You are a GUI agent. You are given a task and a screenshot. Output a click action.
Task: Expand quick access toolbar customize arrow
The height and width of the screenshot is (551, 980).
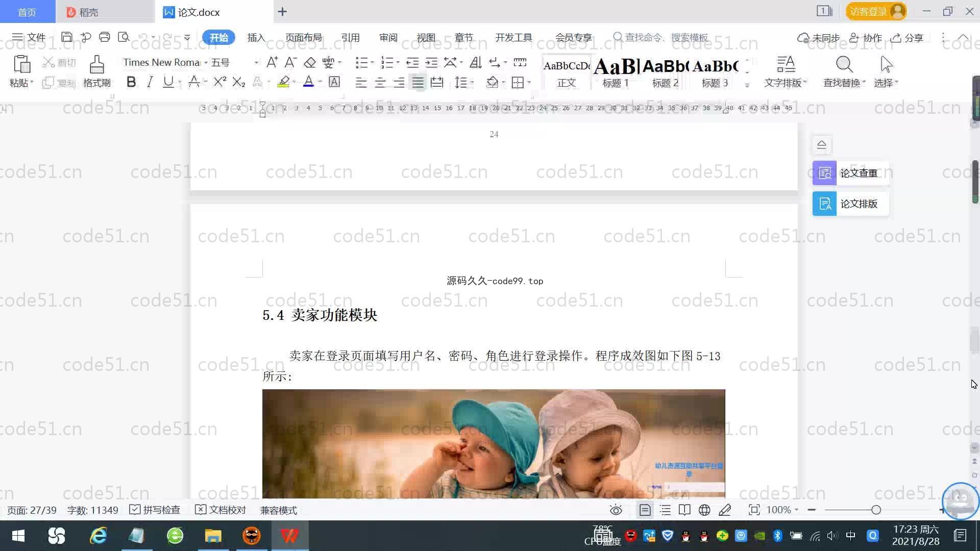pos(187,37)
